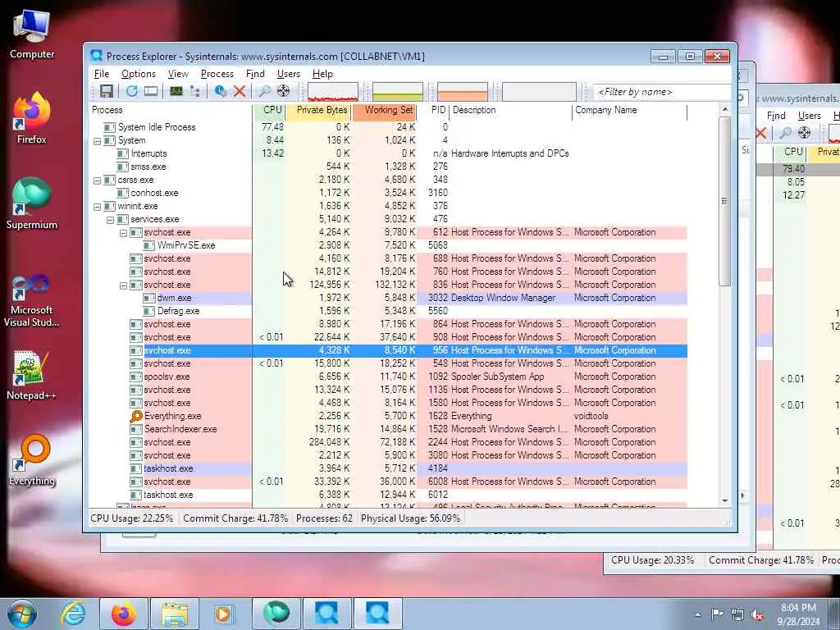The height and width of the screenshot is (630, 840).
Task: Open System Information toolbar icon
Action: coord(176,91)
